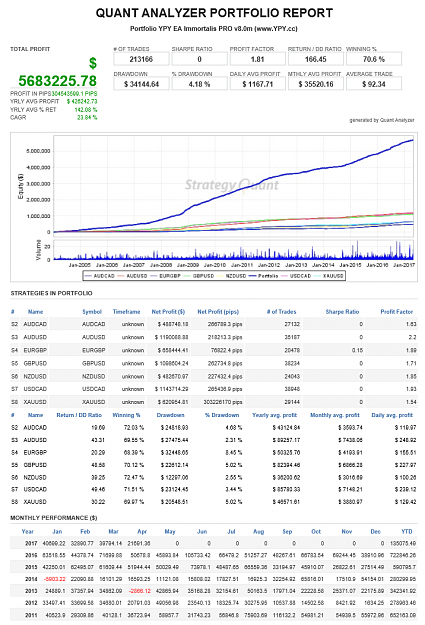Click the # of Trades box showing 213166
Image resolution: width=425 pixels, height=625 pixels.
[141, 59]
